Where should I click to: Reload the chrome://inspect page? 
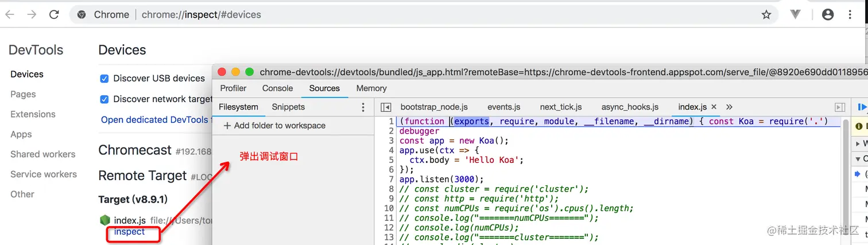[x=53, y=14]
